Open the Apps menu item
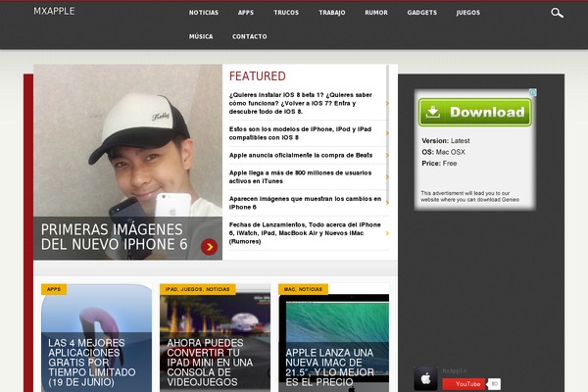 (246, 13)
